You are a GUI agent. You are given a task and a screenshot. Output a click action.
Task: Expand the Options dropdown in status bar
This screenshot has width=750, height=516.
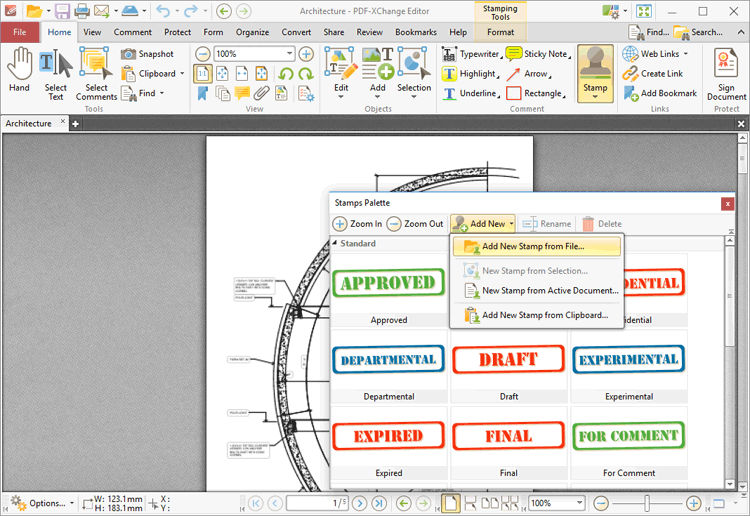click(x=72, y=503)
